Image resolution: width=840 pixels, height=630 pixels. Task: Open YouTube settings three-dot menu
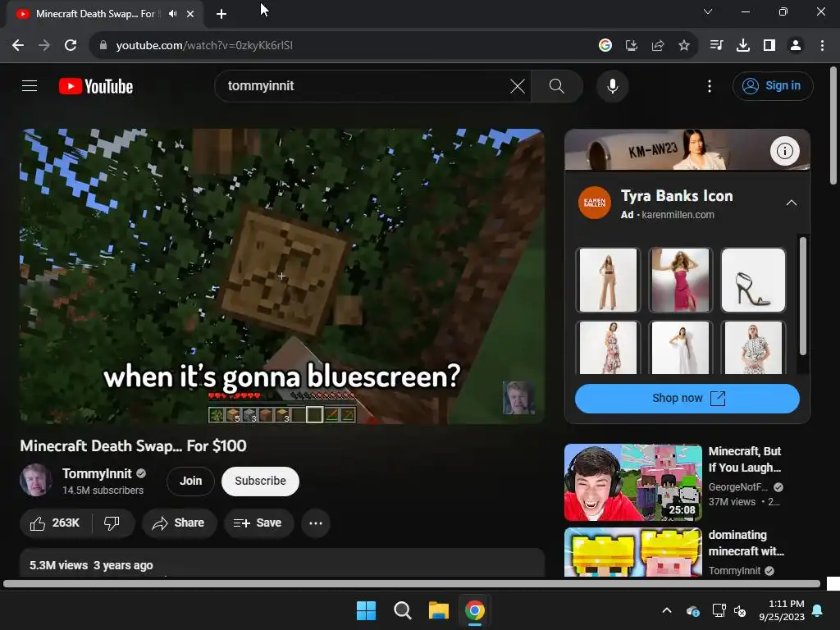coord(710,85)
